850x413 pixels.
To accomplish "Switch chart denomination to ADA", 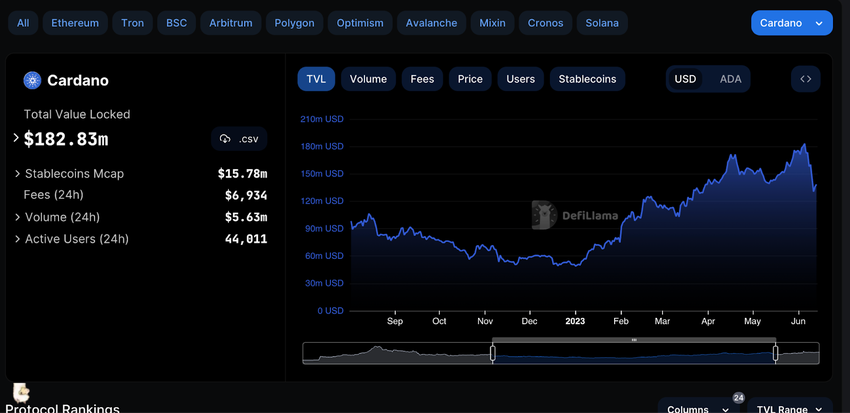I will [730, 79].
